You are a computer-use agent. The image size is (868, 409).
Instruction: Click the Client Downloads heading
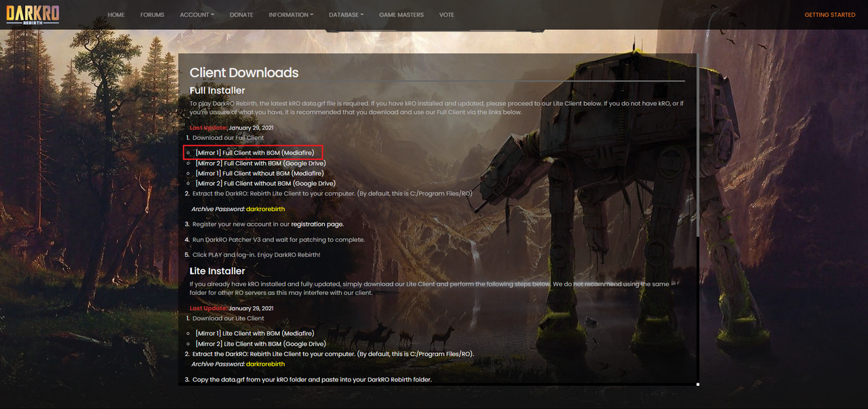244,73
